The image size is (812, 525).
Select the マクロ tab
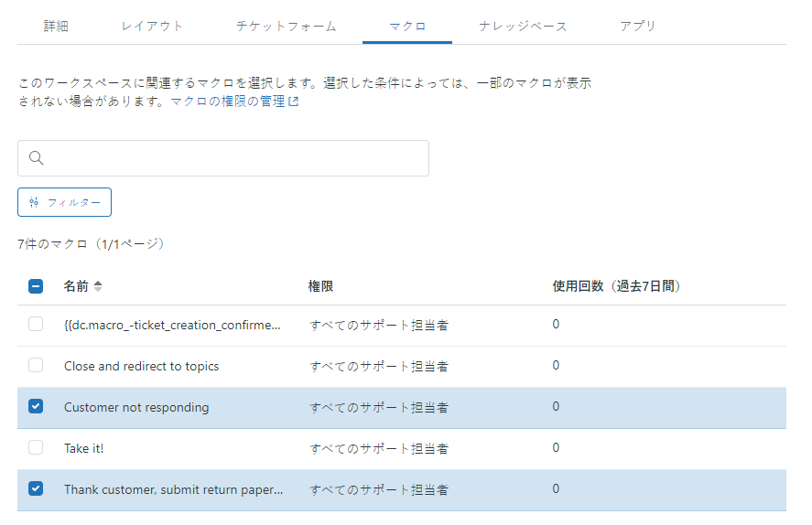pyautogui.click(x=407, y=26)
